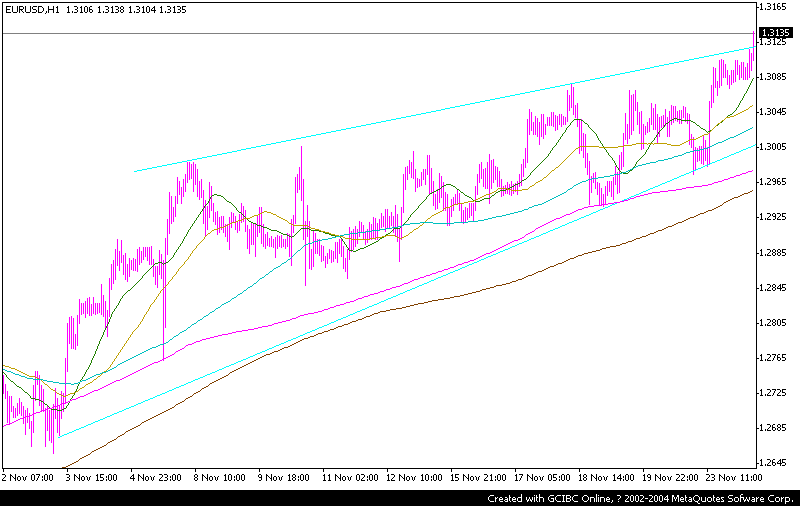The height and width of the screenshot is (506, 800).
Task: Click the 8 Nov 10:00 time label
Action: pos(219,478)
